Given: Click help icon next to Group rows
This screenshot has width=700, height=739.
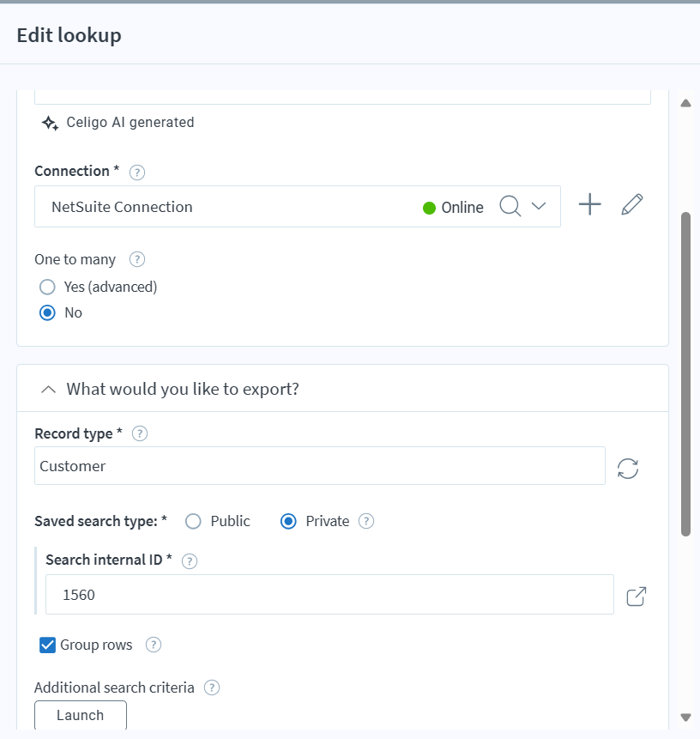Looking at the screenshot, I should click(154, 645).
